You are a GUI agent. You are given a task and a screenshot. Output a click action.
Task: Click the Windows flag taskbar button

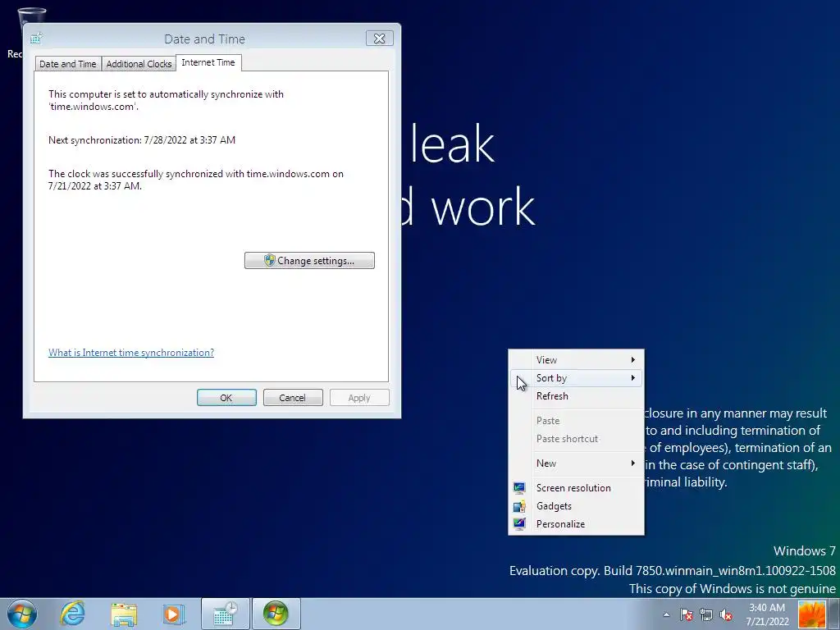click(276, 614)
